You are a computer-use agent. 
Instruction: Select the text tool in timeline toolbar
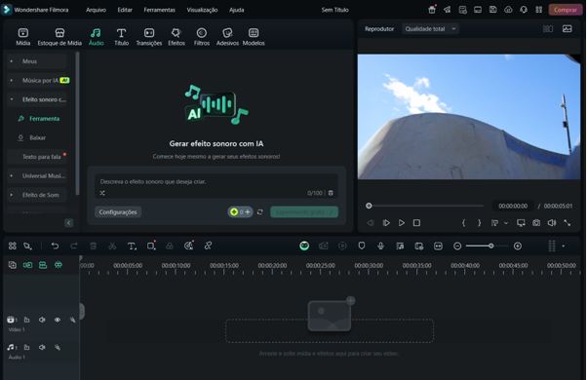coord(132,246)
